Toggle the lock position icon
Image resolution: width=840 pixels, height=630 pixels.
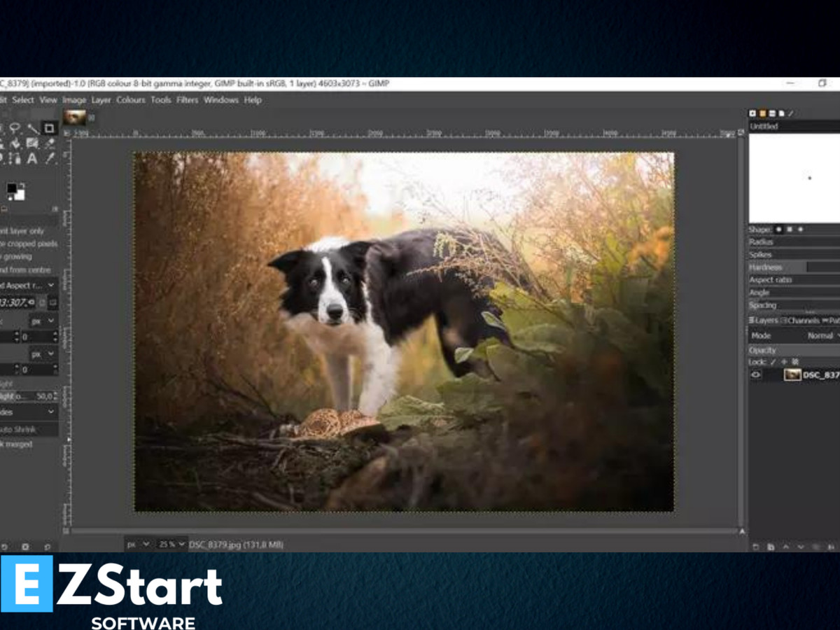tap(785, 362)
